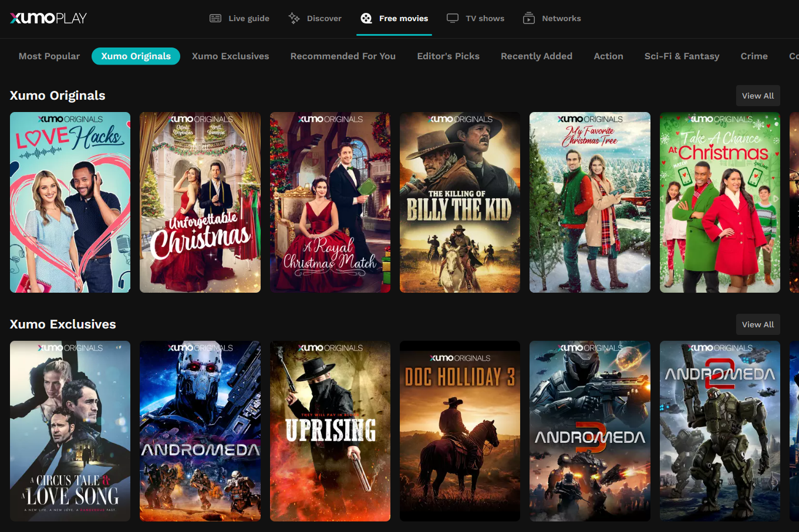Switch to the Xumo Exclusives filter
The image size is (799, 532).
[230, 56]
